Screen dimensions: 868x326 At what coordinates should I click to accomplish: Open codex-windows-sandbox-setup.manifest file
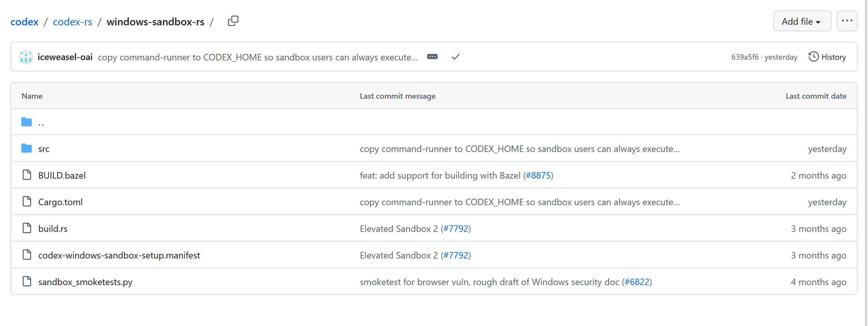point(119,255)
